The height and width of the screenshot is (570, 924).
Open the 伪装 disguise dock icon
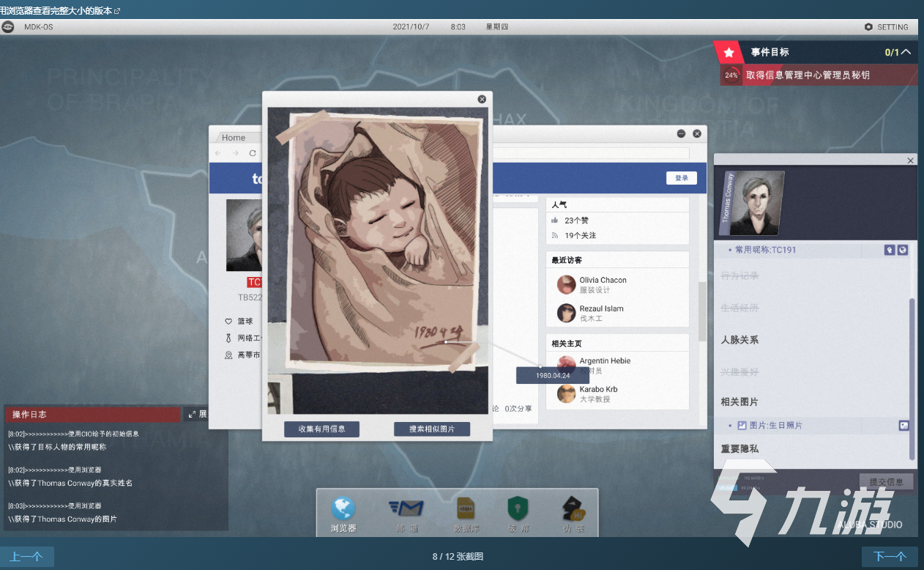pyautogui.click(x=573, y=514)
